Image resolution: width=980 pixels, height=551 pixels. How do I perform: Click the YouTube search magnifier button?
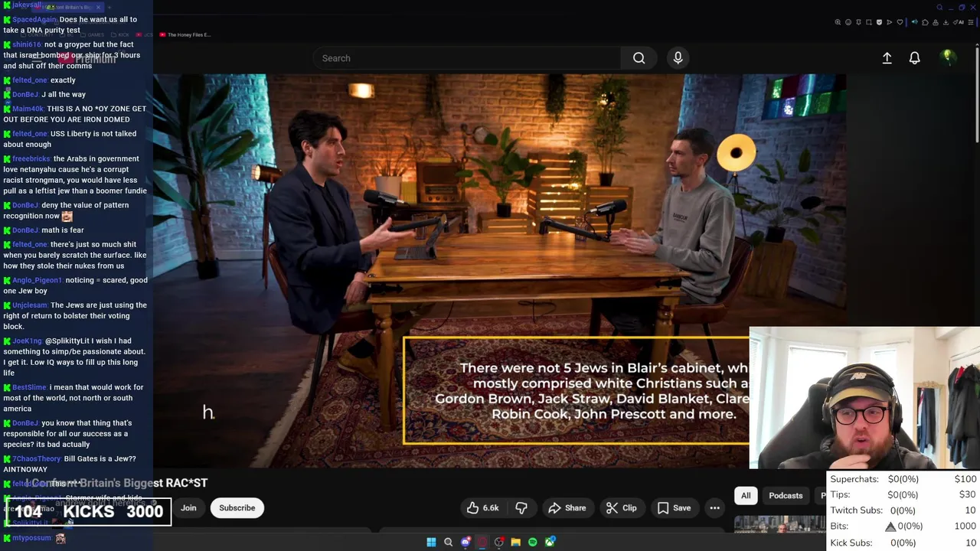639,58
